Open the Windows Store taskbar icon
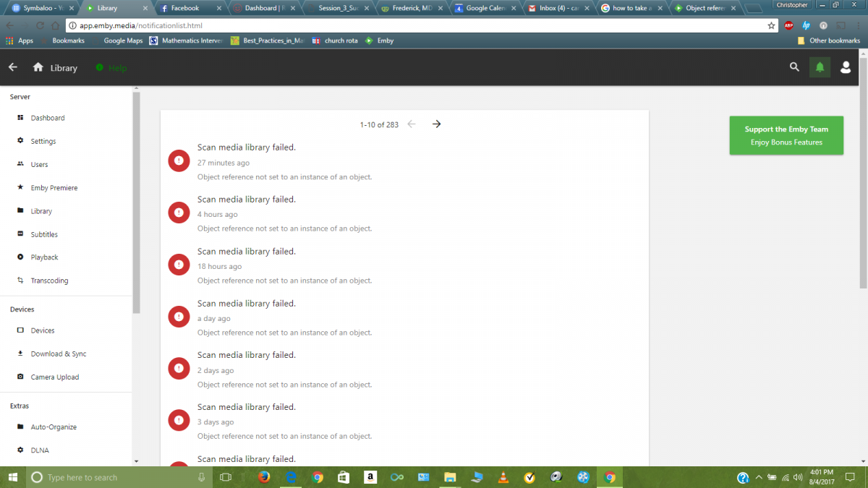Screen dimensions: 868x488 [344, 477]
